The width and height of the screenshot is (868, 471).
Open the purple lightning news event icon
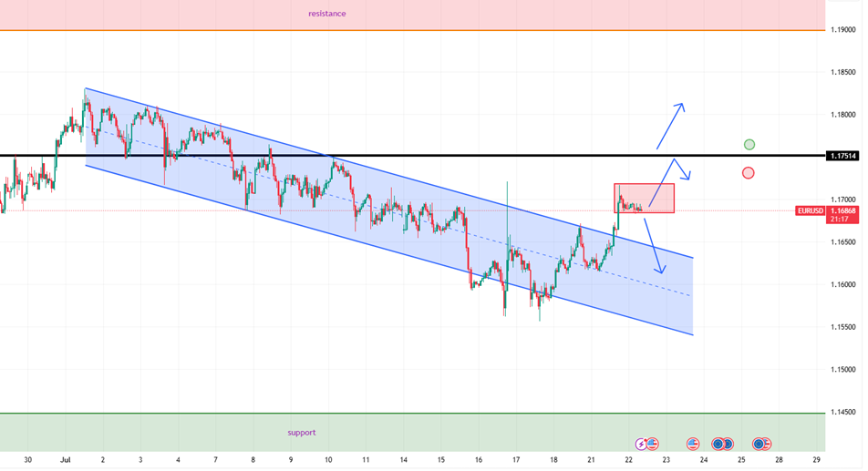coord(641,444)
